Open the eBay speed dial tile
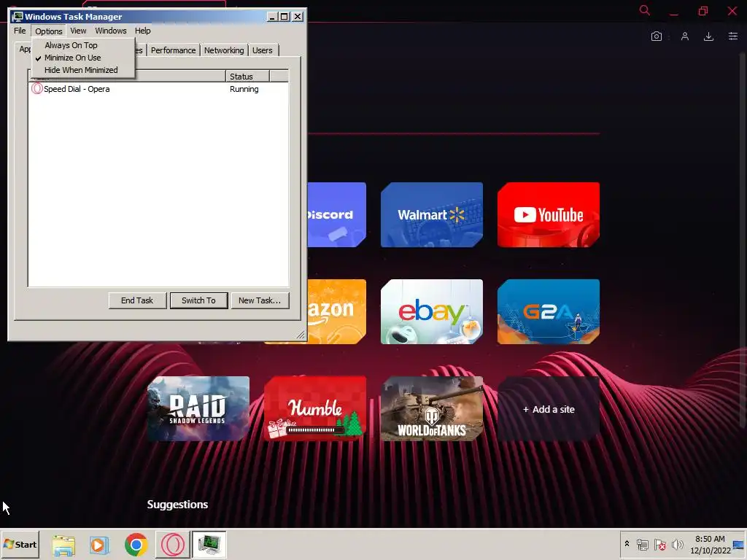Viewport: 747px width, 560px height. [x=432, y=312]
